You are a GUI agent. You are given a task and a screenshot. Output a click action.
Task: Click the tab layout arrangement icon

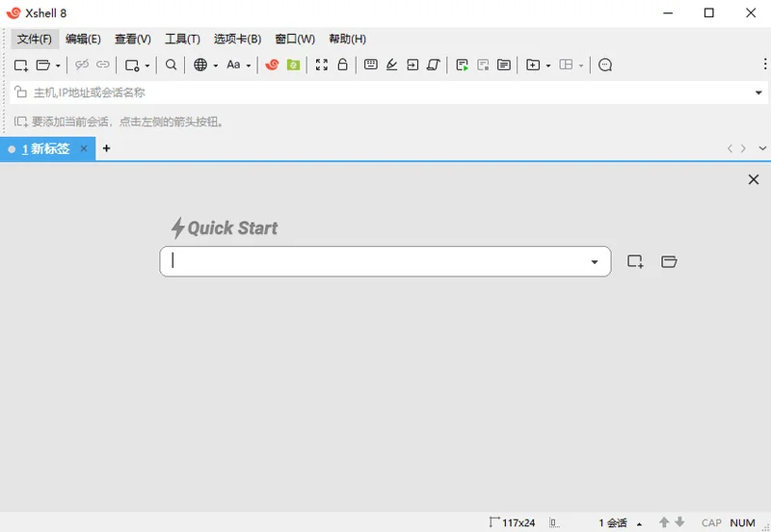click(x=566, y=65)
